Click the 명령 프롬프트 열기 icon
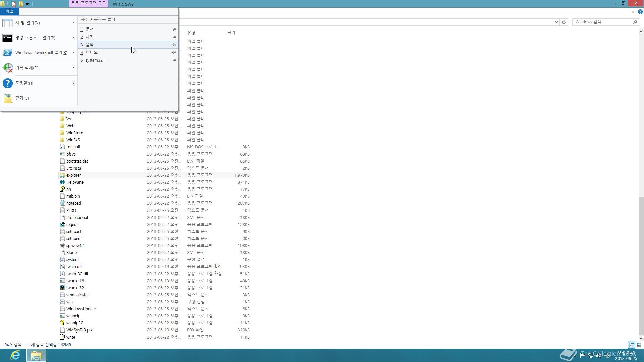This screenshot has height=362, width=644. [7, 38]
